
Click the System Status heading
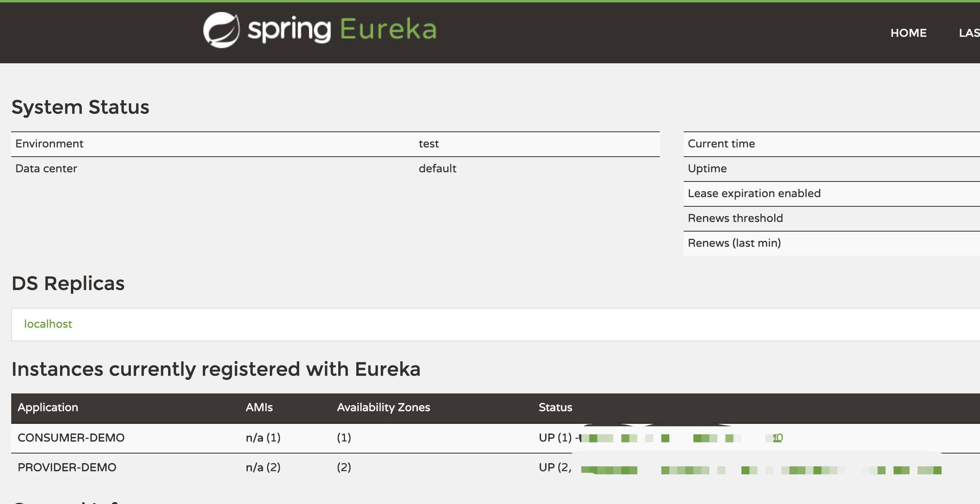coord(80,107)
